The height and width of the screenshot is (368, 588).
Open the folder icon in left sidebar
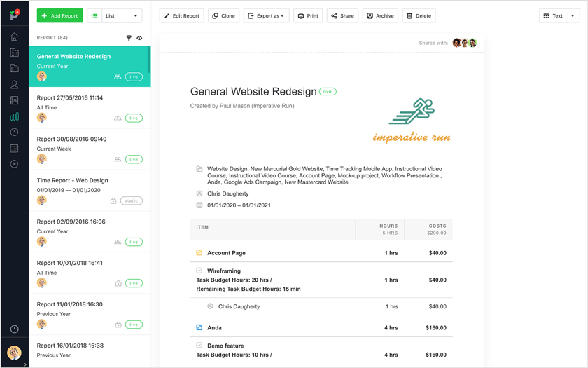pos(14,69)
